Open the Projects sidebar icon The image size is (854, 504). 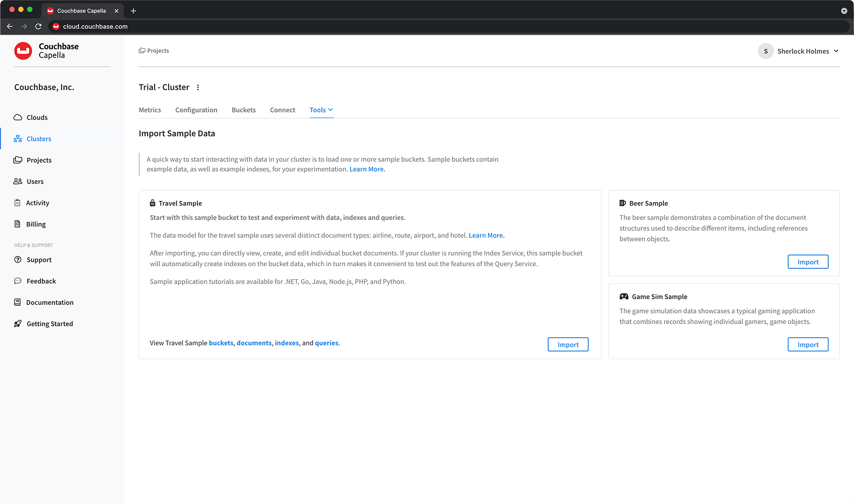(18, 160)
